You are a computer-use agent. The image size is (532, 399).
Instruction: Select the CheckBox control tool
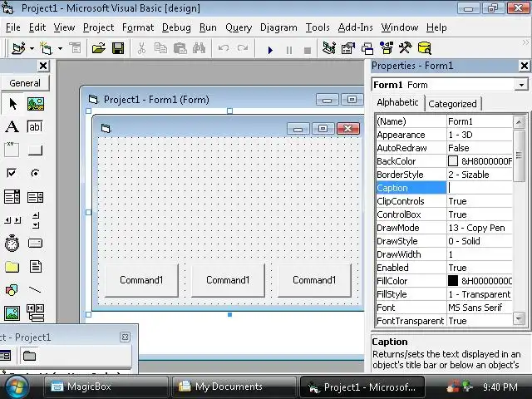[12, 173]
